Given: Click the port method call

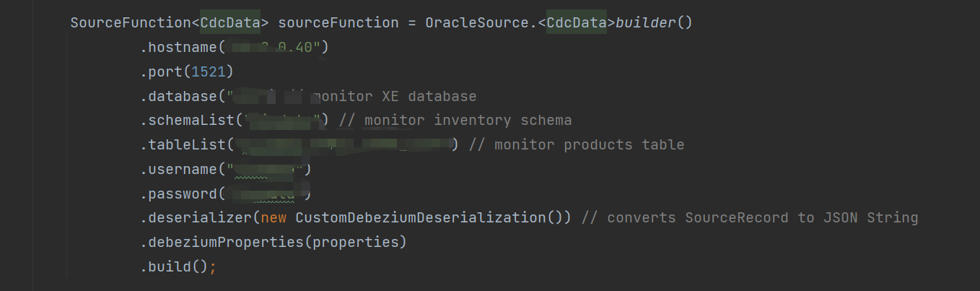Looking at the screenshot, I should click(166, 71).
